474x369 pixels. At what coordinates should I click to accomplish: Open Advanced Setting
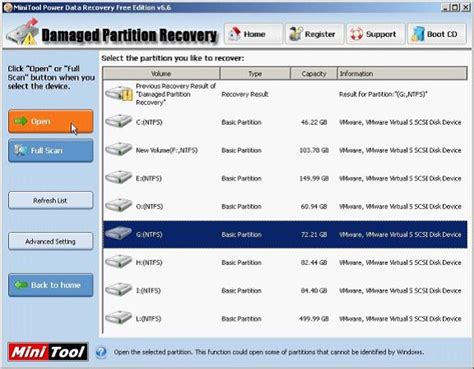pos(51,241)
